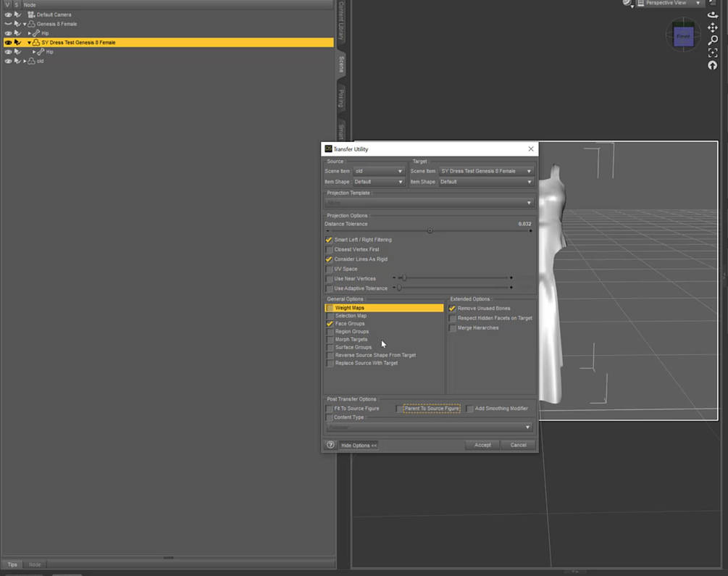The image size is (728, 576).
Task: Click the Hide Options button
Action: pyautogui.click(x=359, y=446)
